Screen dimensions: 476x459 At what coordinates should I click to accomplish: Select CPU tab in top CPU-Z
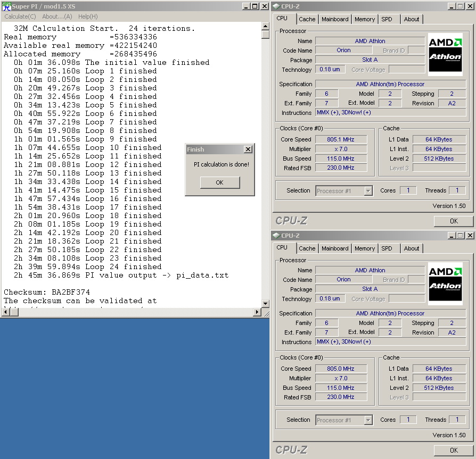(284, 18)
